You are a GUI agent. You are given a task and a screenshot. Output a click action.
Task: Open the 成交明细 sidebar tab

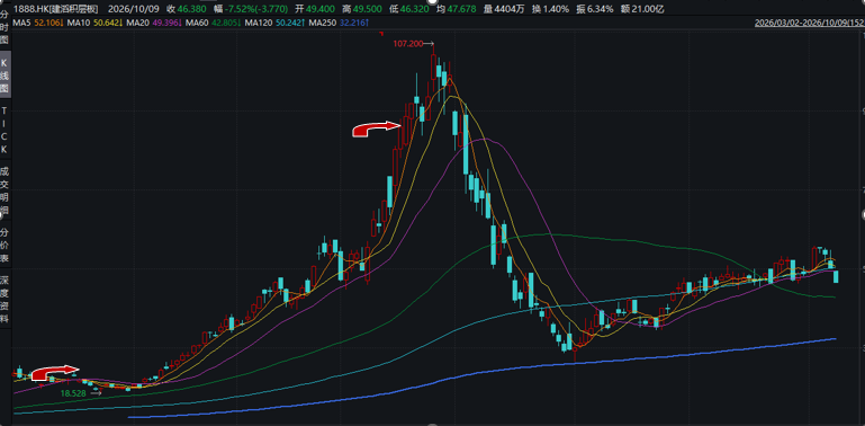click(x=4, y=189)
